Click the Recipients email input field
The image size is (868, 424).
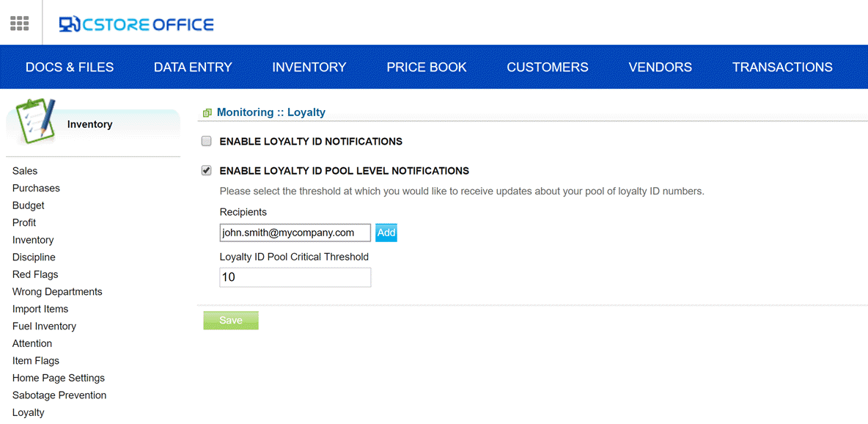pyautogui.click(x=295, y=233)
